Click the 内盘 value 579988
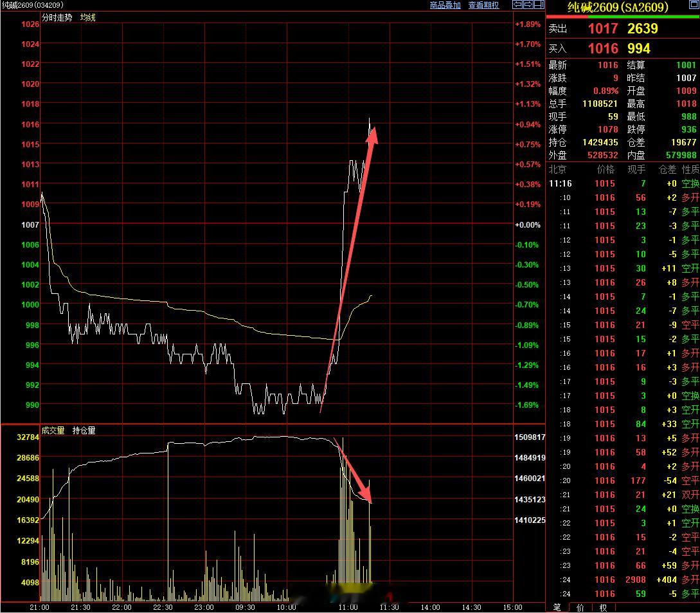 point(681,155)
